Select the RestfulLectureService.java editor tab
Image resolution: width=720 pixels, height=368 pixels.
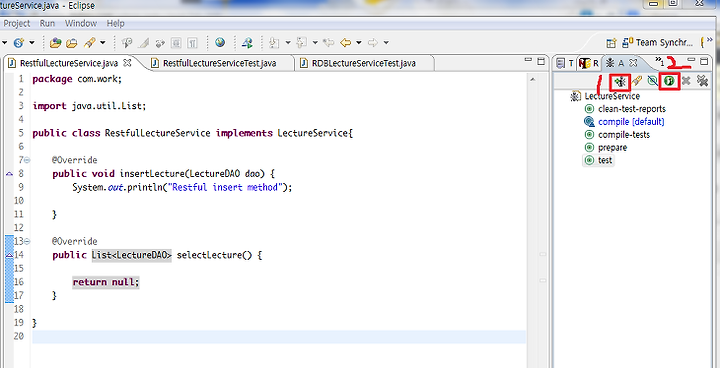69,63
